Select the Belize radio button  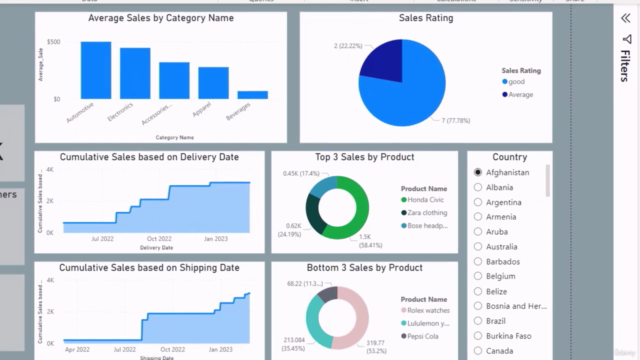(x=478, y=291)
